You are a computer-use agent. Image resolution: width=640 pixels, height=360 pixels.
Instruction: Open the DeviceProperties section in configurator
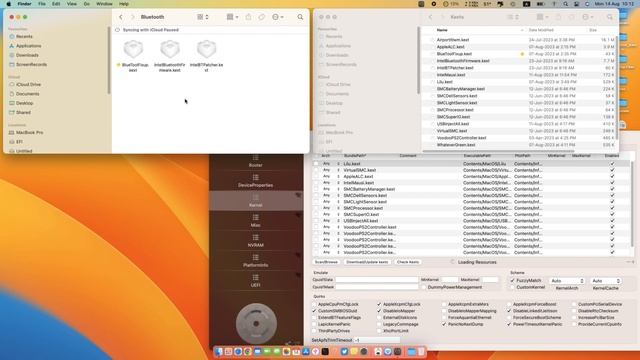(256, 181)
